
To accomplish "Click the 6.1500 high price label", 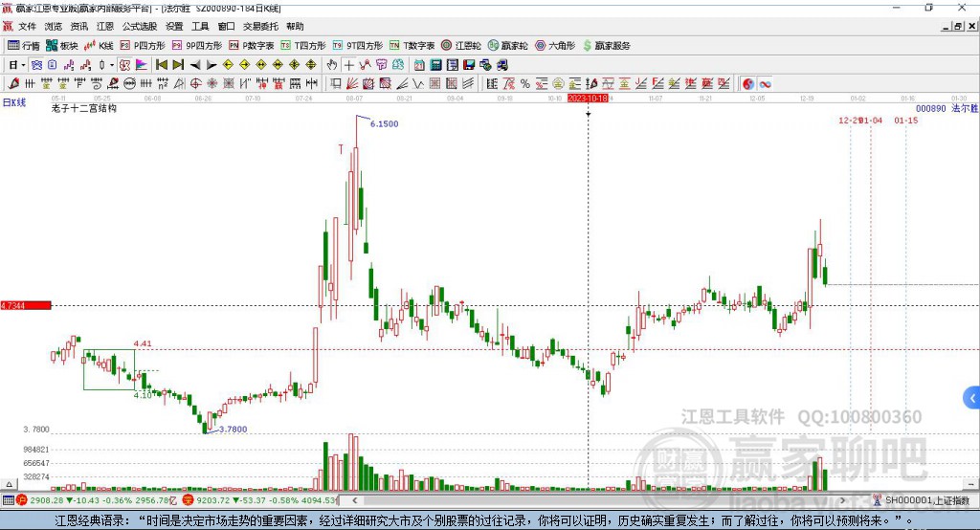I will click(384, 123).
